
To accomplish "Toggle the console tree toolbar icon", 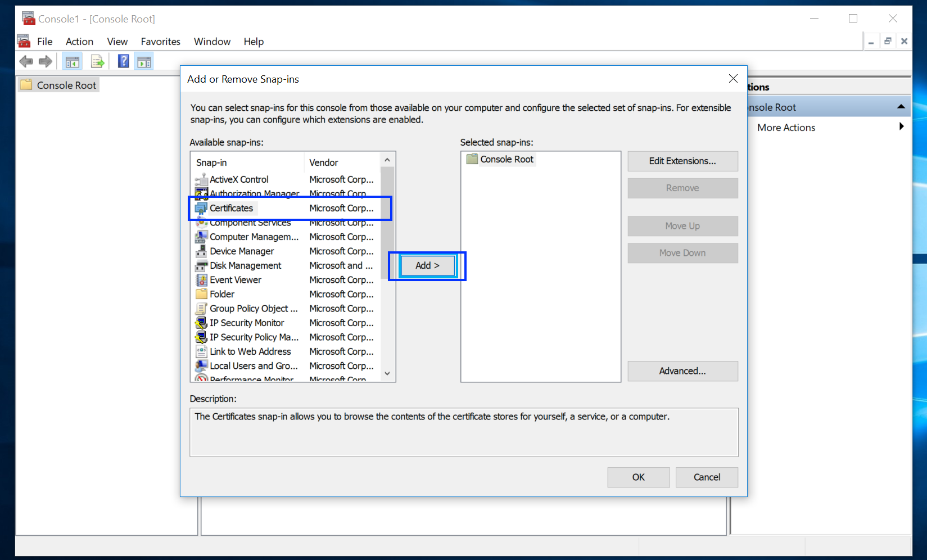I will pos(72,61).
